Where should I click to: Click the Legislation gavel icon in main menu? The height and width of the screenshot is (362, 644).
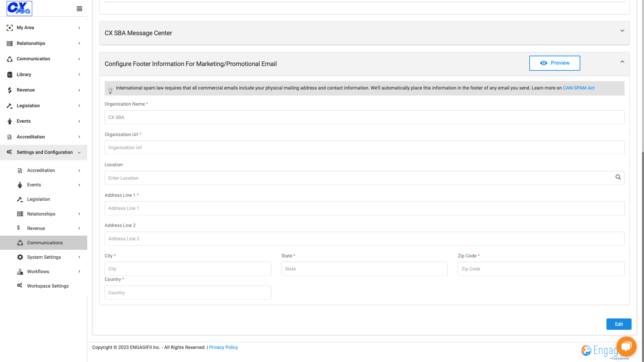(x=10, y=106)
